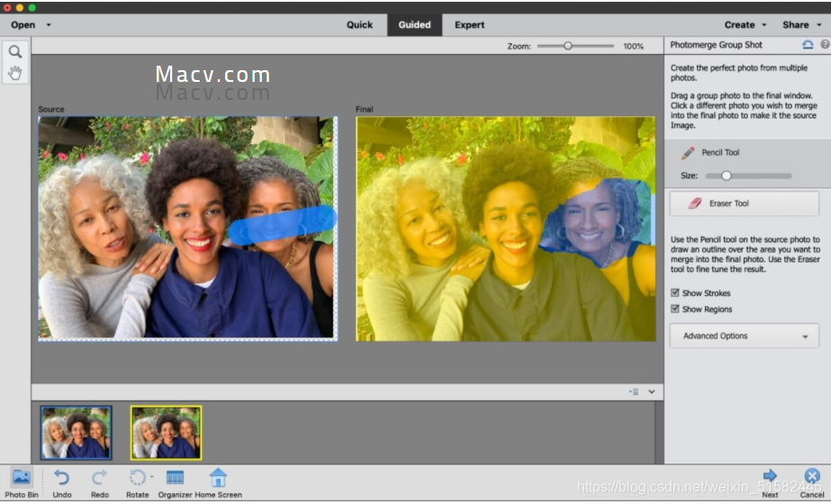Click the Photomerge Group Shot title

[x=716, y=45]
